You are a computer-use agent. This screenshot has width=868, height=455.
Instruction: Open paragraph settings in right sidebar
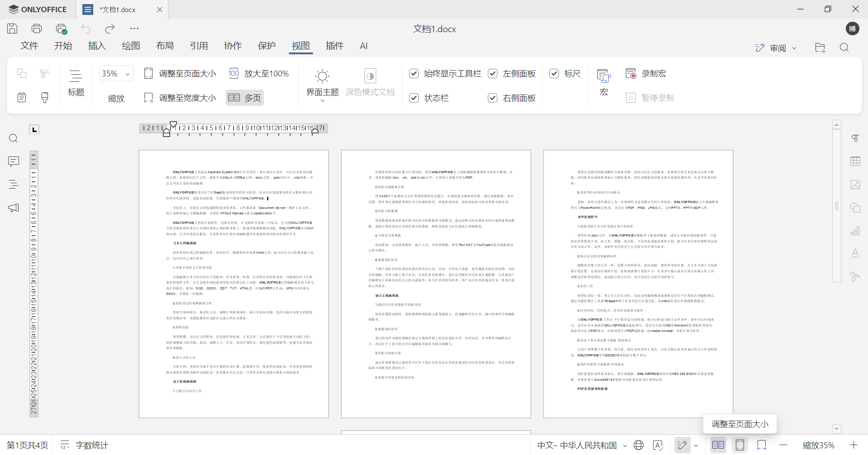(855, 138)
